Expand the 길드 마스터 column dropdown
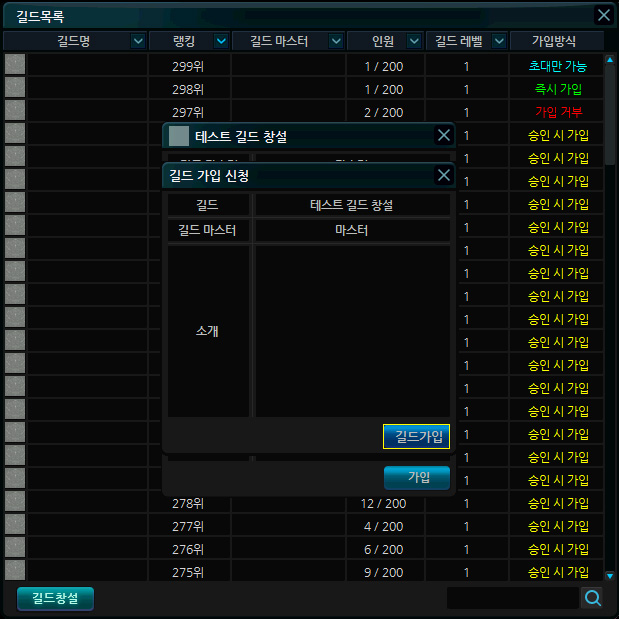Screen dimensions: 619x619 coord(333,41)
